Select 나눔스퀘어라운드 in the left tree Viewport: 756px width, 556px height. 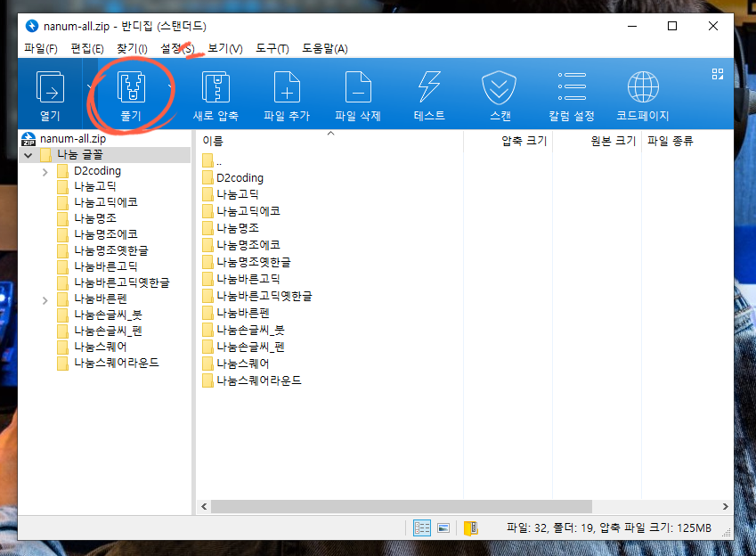point(116,363)
